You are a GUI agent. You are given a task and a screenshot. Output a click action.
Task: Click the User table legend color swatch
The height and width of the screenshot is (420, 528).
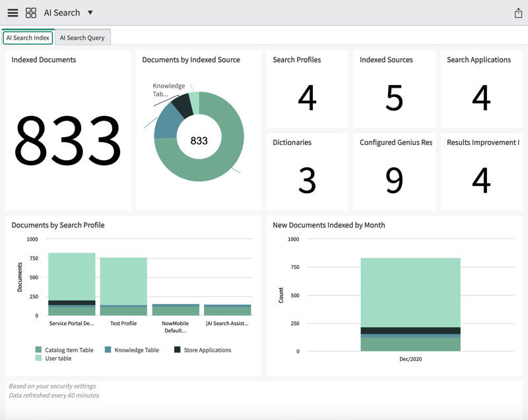[x=40, y=358]
